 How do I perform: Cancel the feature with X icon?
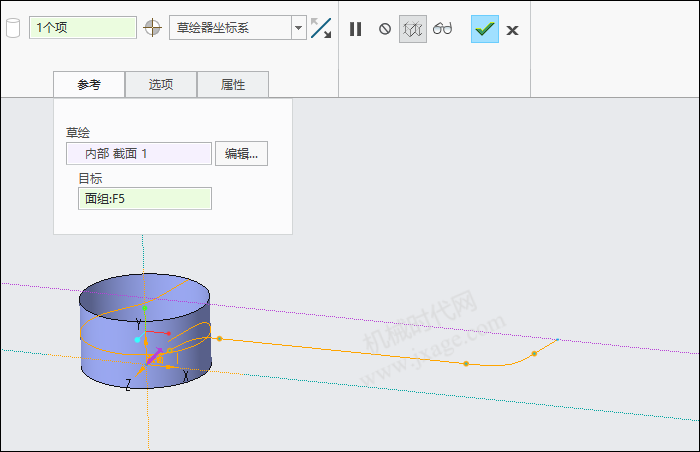512,30
